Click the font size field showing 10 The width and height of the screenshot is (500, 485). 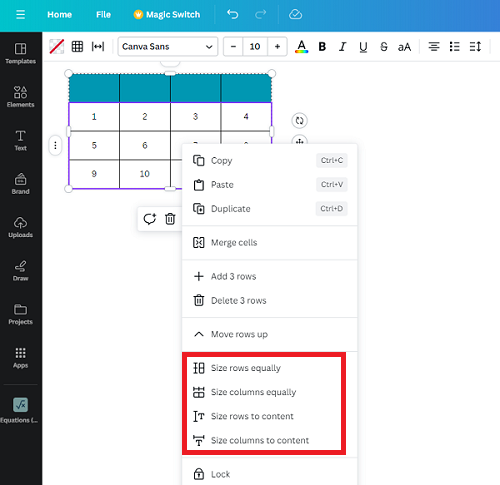click(255, 47)
